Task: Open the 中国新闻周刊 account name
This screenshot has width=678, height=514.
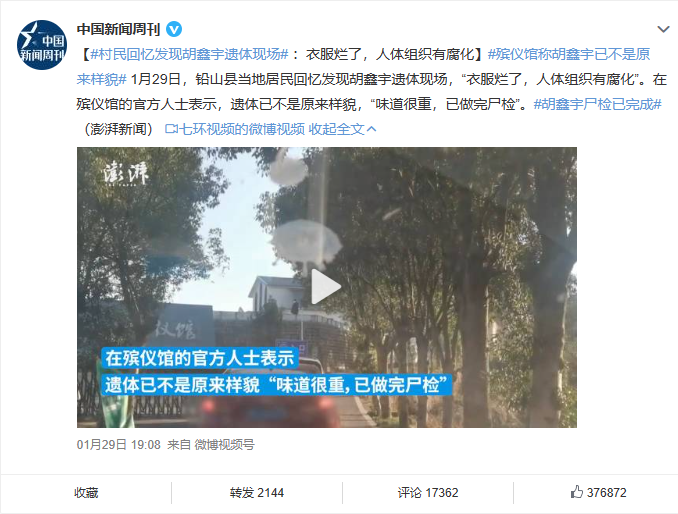Action: pos(118,29)
